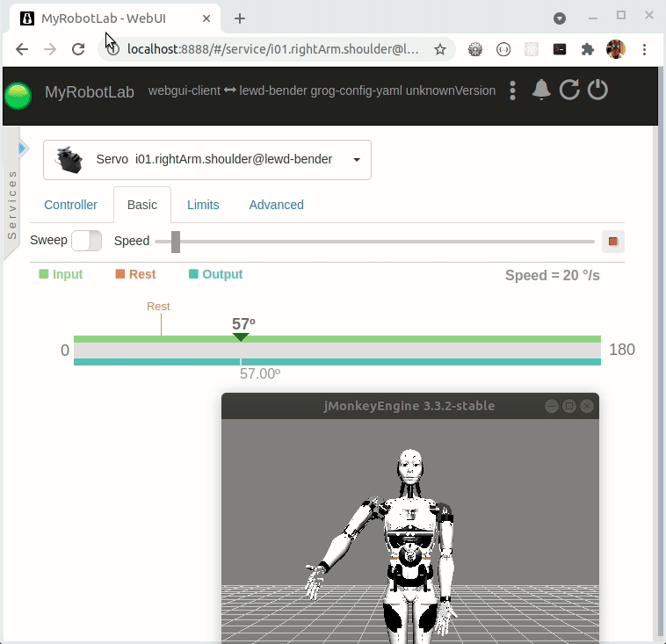666x644 pixels.
Task: Switch to the Controller tab
Action: 70,205
